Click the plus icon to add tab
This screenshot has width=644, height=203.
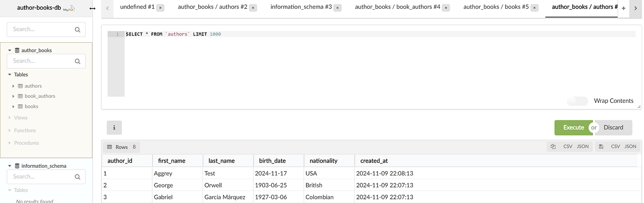623,8
